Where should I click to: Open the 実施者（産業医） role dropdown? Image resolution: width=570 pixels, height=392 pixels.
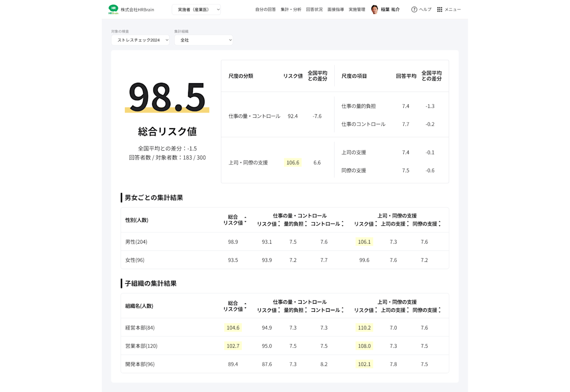196,10
